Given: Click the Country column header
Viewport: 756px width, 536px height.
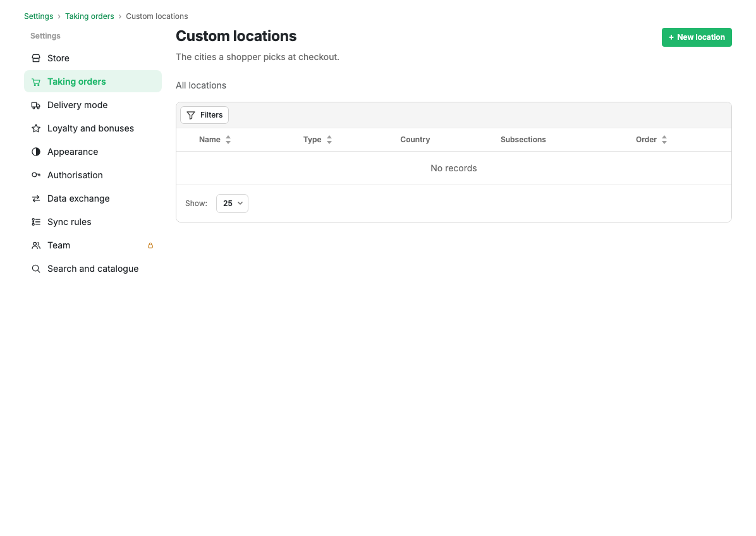Looking at the screenshot, I should 415,140.
